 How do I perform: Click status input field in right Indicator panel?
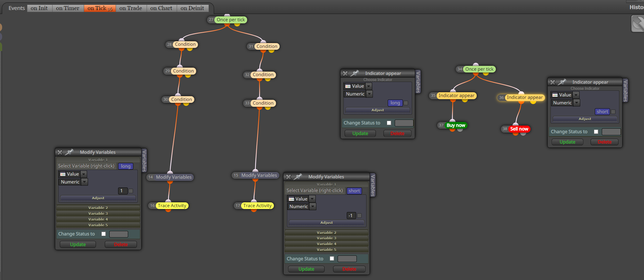[x=611, y=132]
